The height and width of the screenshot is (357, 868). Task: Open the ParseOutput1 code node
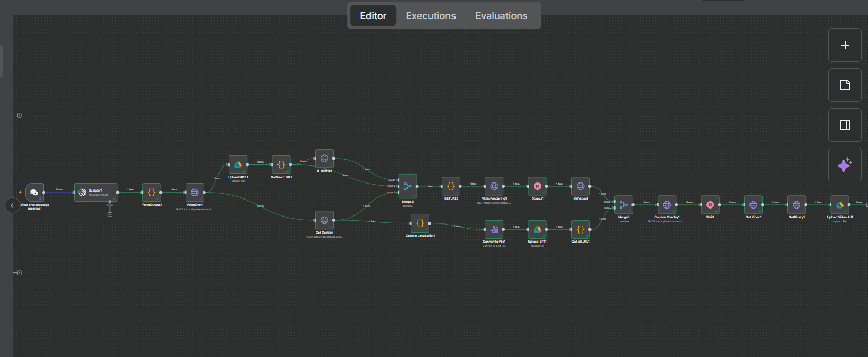pos(151,192)
